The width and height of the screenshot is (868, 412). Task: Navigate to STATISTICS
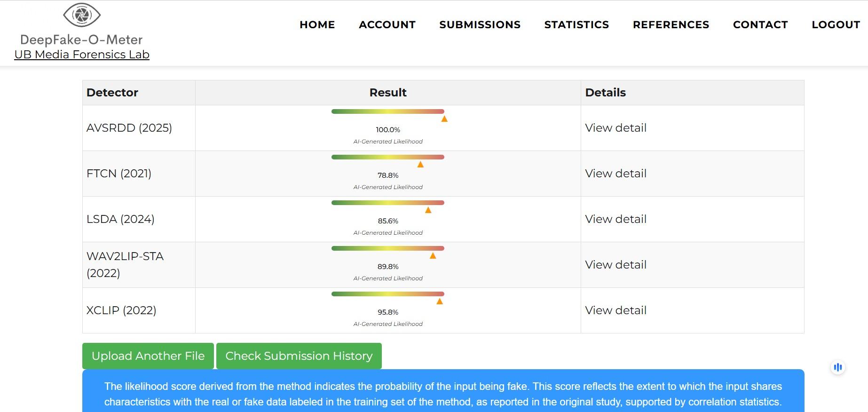click(x=576, y=24)
